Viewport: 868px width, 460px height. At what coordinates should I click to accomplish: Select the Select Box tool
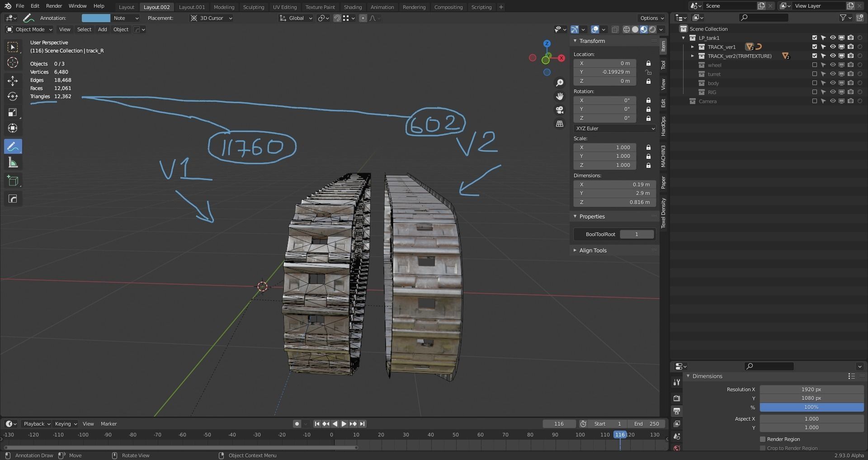[x=13, y=47]
